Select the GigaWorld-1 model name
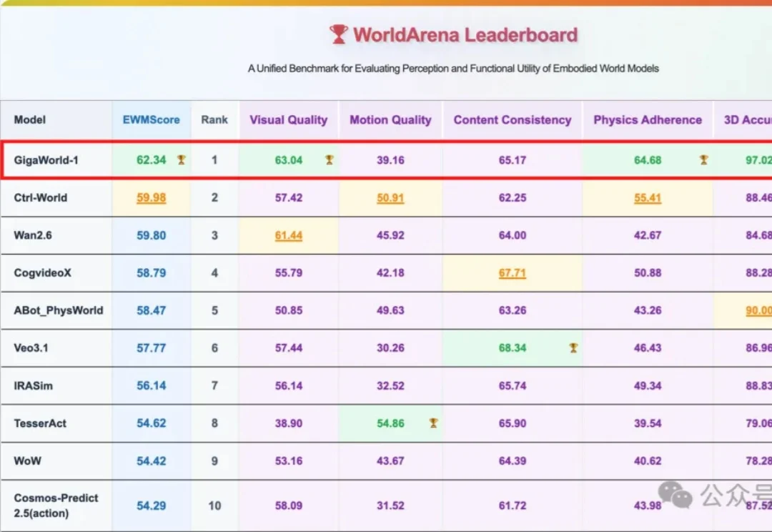The height and width of the screenshot is (532, 772). [46, 160]
